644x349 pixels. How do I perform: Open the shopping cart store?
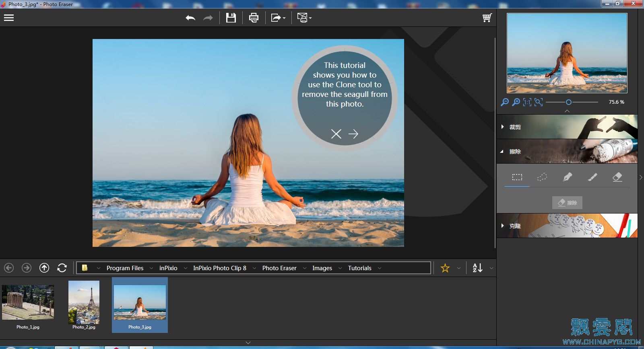coord(487,18)
